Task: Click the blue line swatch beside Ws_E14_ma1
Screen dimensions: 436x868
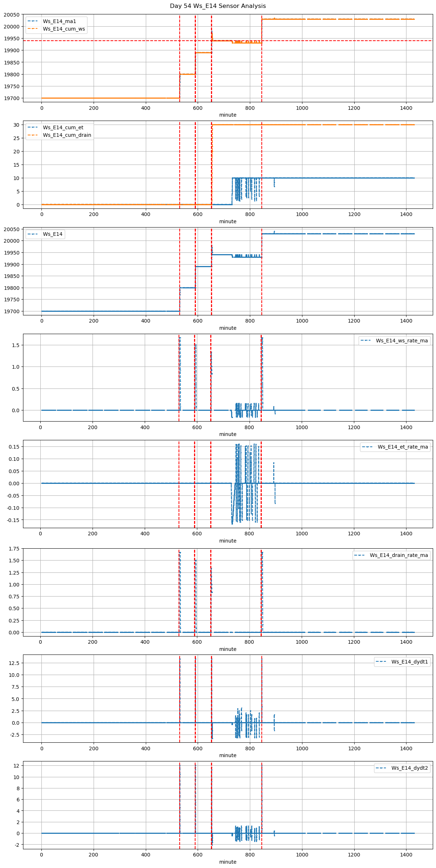Action: 32,21
